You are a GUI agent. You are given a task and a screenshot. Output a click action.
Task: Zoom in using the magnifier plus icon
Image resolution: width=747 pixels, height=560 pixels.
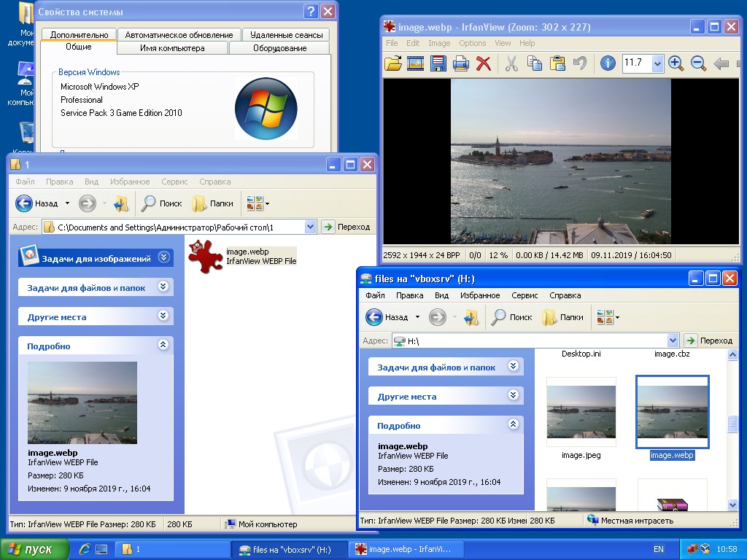pyautogui.click(x=676, y=63)
